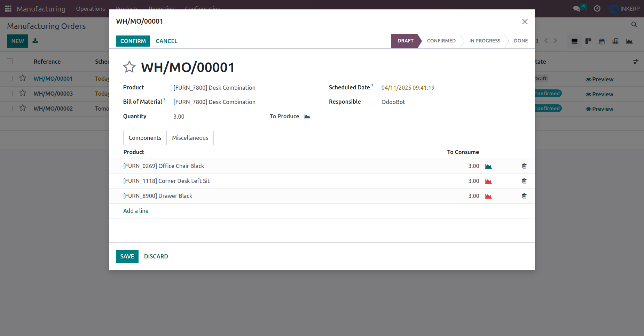644x336 pixels.
Task: Select the Components tab
Action: tap(145, 138)
